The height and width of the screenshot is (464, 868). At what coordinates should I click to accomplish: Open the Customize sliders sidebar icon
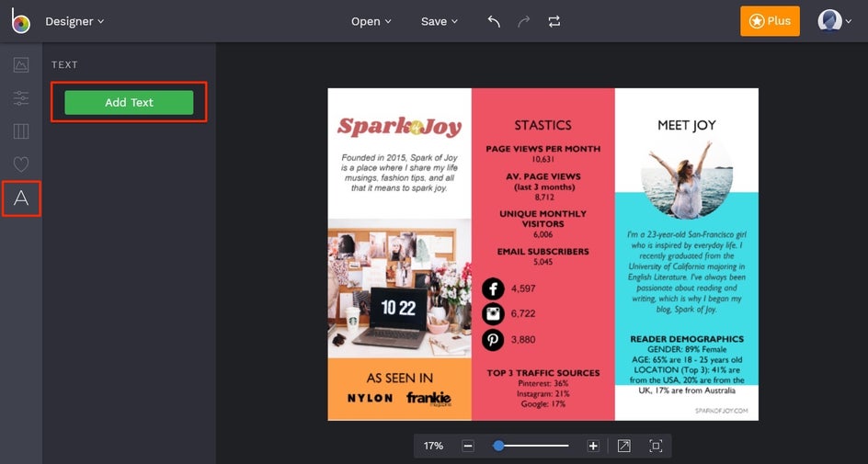pos(21,98)
